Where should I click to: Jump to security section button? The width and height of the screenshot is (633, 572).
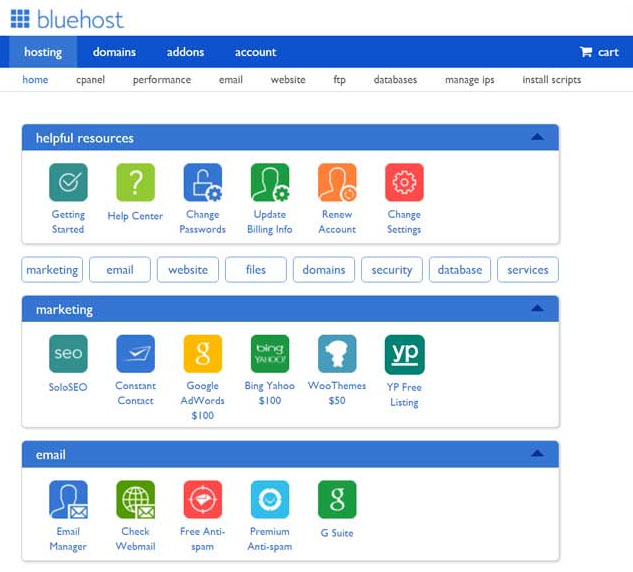pos(392,270)
